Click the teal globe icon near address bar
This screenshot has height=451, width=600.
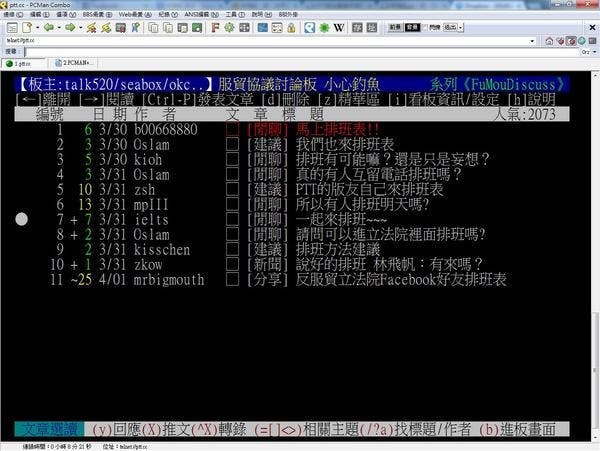582,41
